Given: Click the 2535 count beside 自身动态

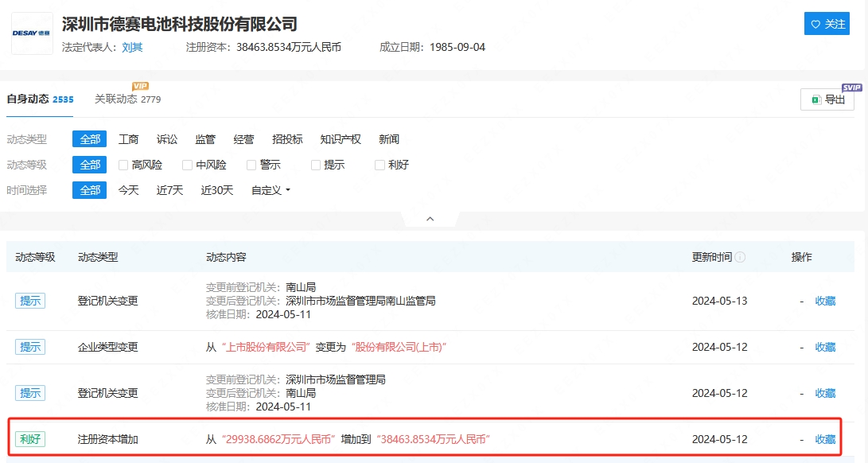Looking at the screenshot, I should pos(63,99).
